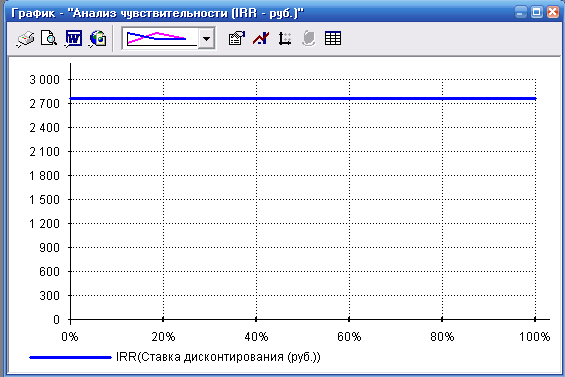This screenshot has height=377, width=565.
Task: Open the print preview icon
Action: pos(49,38)
